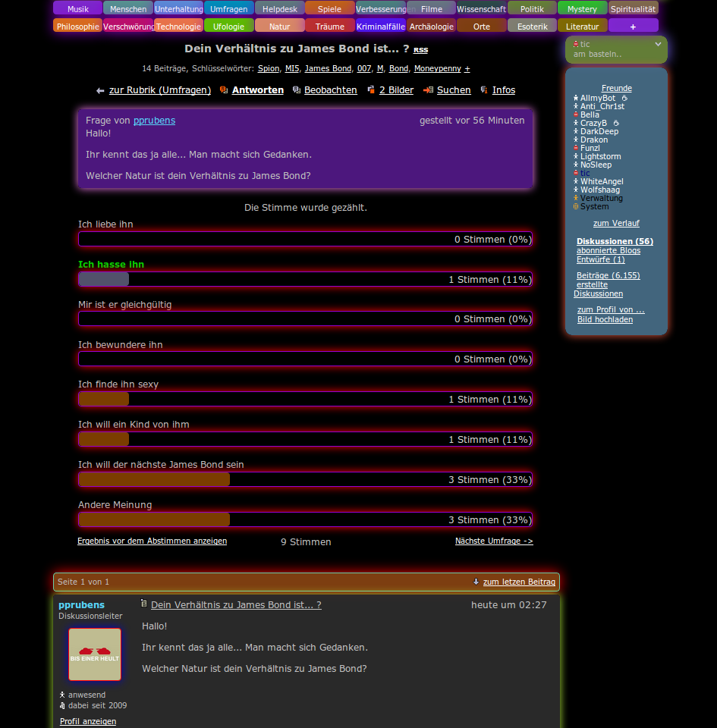Open Lightstorm friend entry

[x=600, y=156]
